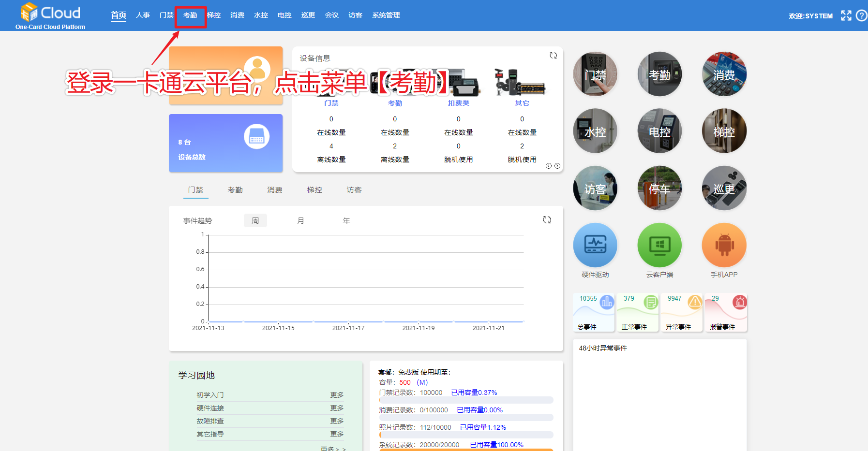Open the 停车 parking module icon
This screenshot has width=868, height=451.
tap(659, 188)
